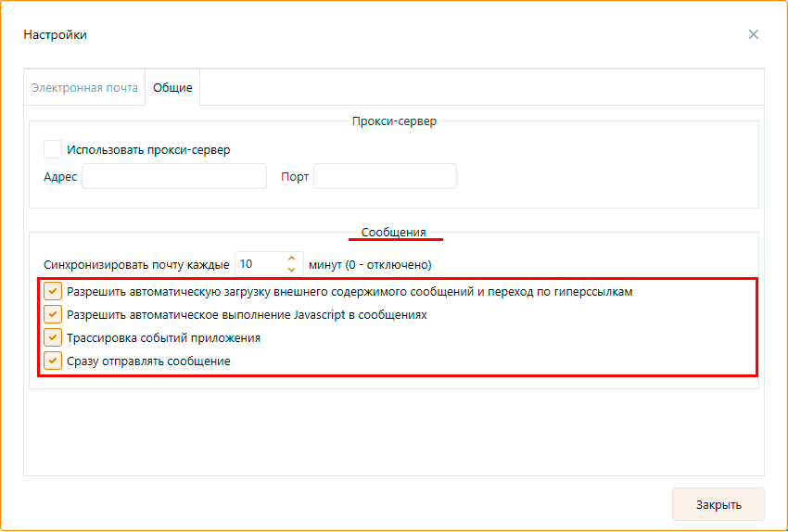Viewport: 788px width, 532px height.
Task: Enable the Использовать прокси-сервер checkbox
Action: pyautogui.click(x=53, y=149)
